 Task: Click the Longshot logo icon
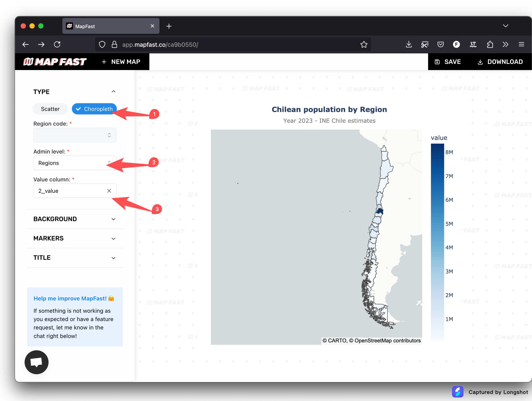click(458, 392)
